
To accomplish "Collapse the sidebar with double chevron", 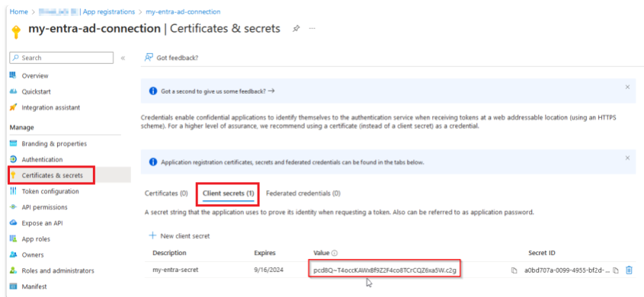I will (123, 58).
